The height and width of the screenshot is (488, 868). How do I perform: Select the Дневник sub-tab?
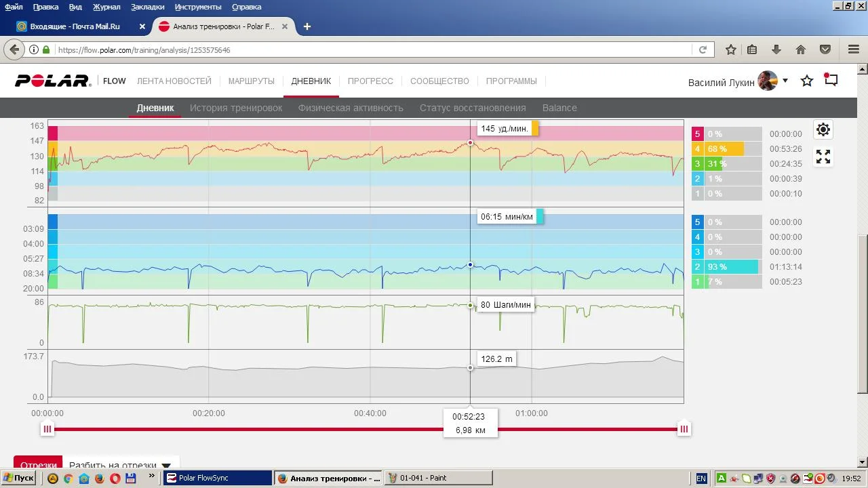(155, 108)
